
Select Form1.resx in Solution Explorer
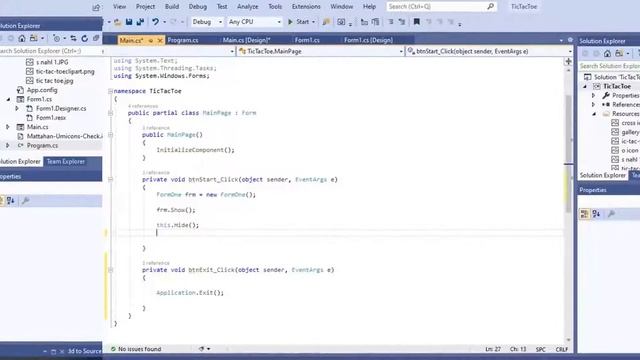pos(51,118)
